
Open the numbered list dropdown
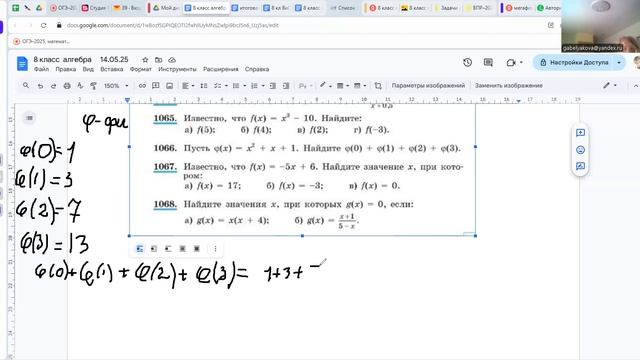click(257, 86)
